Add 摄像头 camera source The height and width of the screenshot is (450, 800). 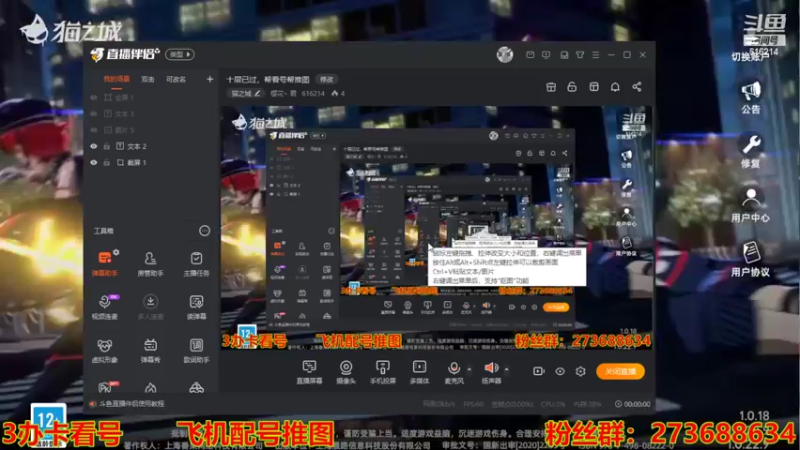(346, 372)
